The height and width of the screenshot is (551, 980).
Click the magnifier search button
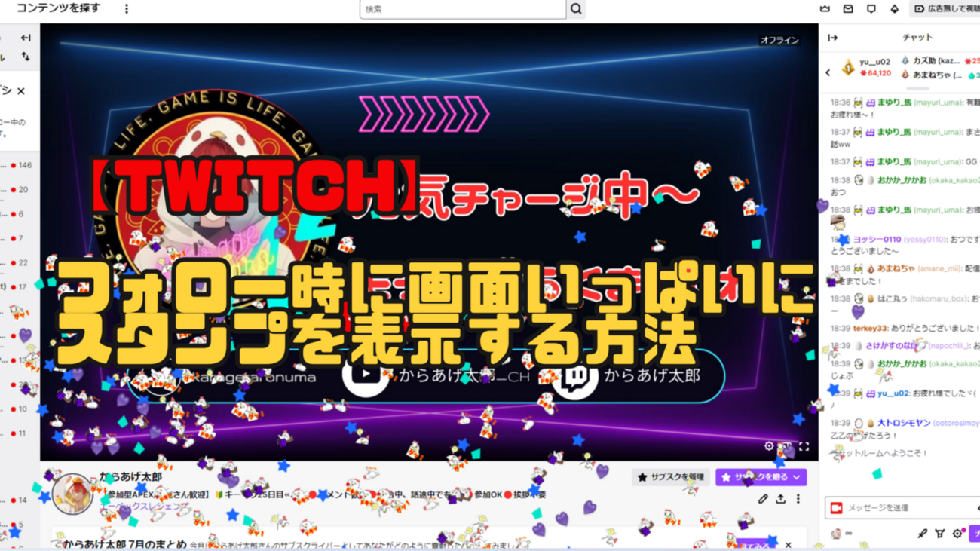click(576, 9)
